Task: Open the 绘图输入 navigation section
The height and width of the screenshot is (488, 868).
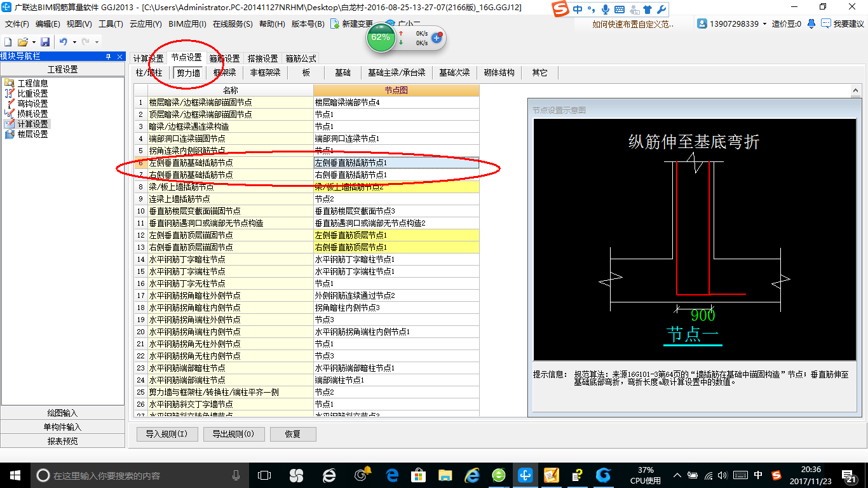Action: pyautogui.click(x=62, y=413)
